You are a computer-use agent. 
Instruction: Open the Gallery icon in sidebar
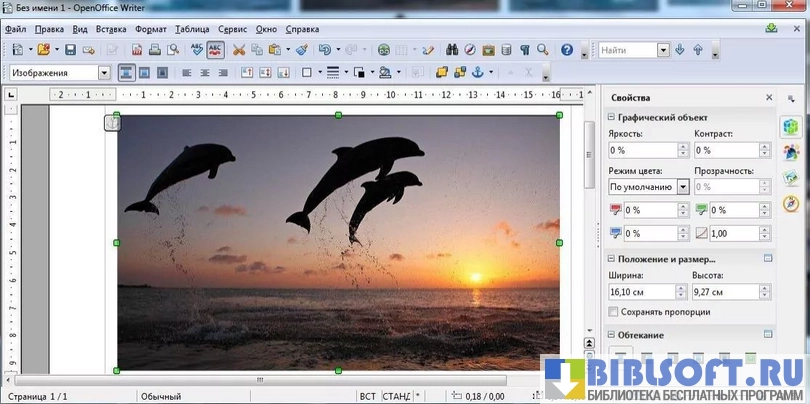coord(790,177)
